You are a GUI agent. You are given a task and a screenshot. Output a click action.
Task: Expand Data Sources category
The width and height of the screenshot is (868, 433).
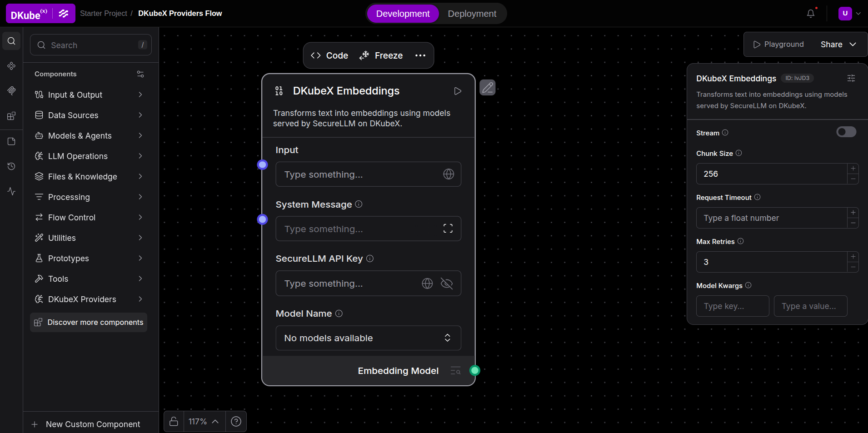coord(89,115)
